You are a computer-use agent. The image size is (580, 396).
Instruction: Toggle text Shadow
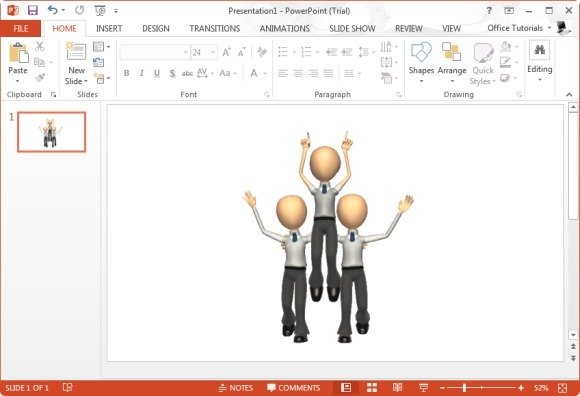172,73
